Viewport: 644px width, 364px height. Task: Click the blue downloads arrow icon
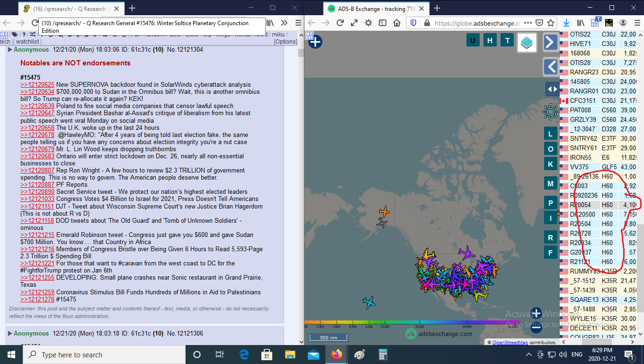566,23
